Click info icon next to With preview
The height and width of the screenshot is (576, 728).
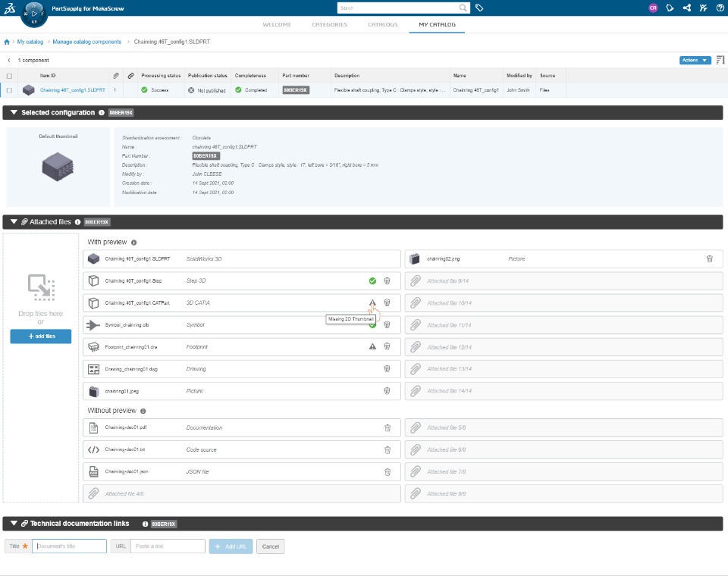(x=133, y=243)
